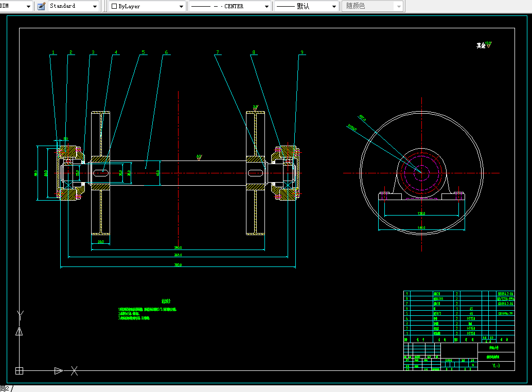Click the UCS origin square icon
Screen dimensions: 532x392
coord(19,370)
